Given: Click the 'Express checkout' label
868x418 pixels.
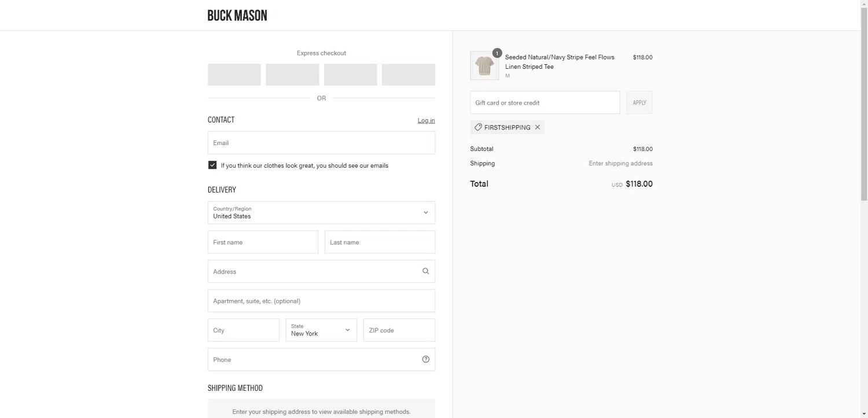Looking at the screenshot, I should 321,53.
